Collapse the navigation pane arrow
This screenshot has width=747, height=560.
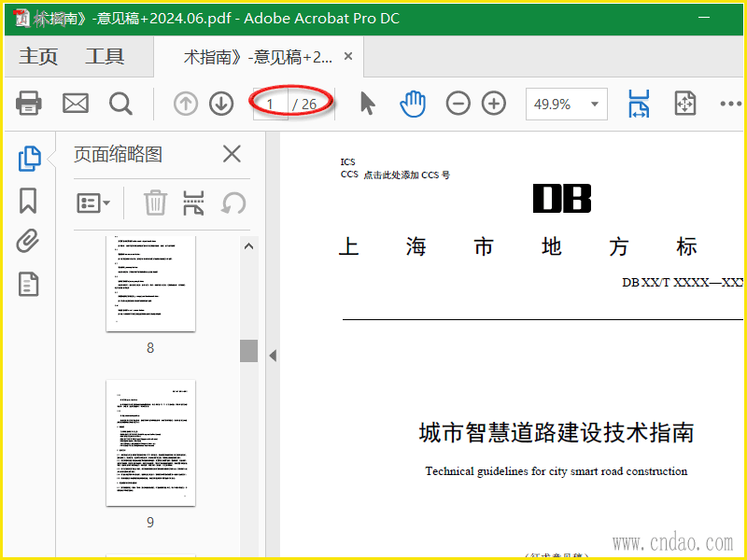click(x=273, y=356)
